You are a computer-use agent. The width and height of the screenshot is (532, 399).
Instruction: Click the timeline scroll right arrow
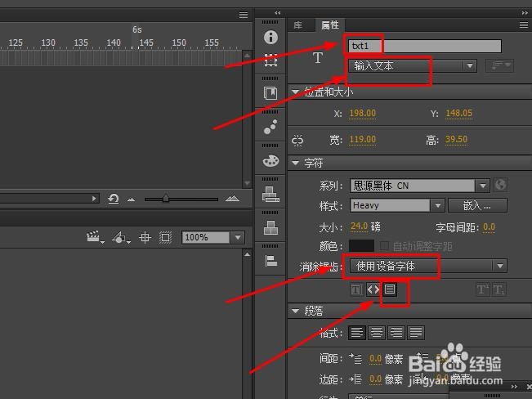pyautogui.click(x=94, y=199)
